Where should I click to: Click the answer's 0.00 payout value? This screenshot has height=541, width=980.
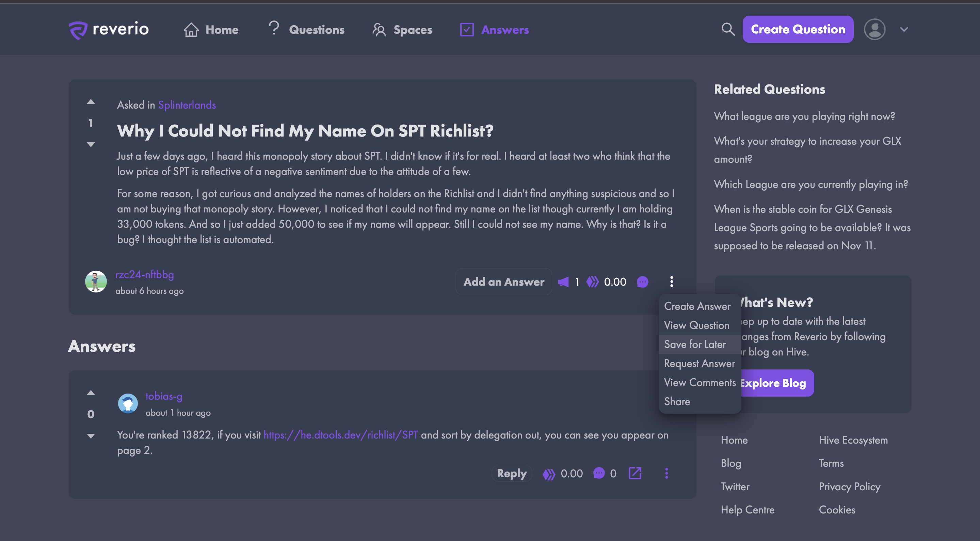click(x=572, y=474)
